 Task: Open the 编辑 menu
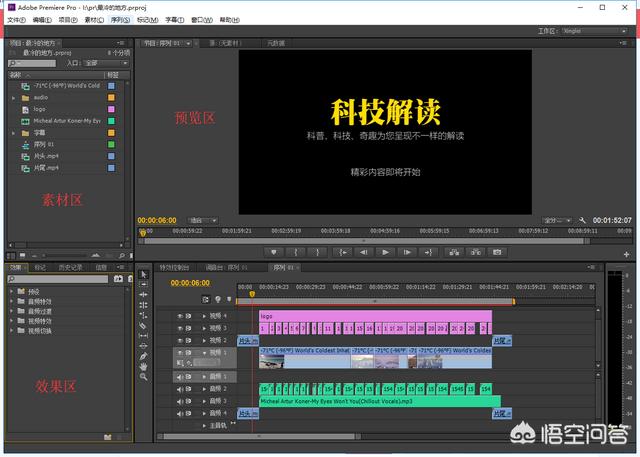click(42, 20)
